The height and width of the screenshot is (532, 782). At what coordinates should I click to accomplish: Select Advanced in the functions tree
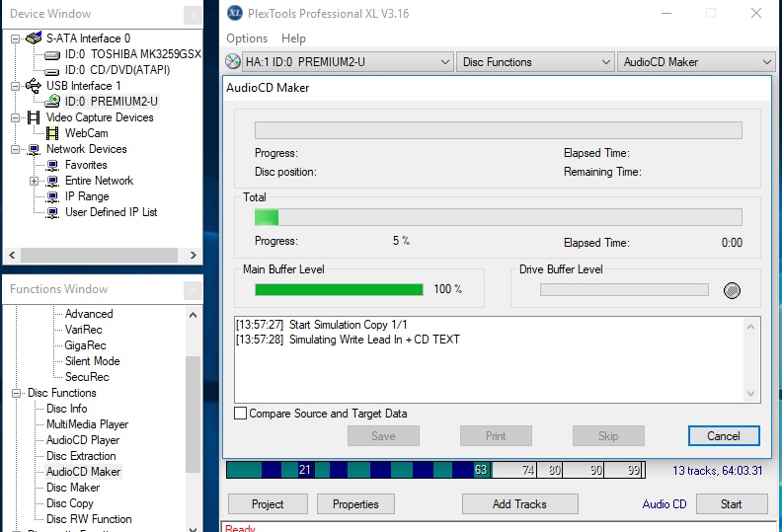pos(89,314)
